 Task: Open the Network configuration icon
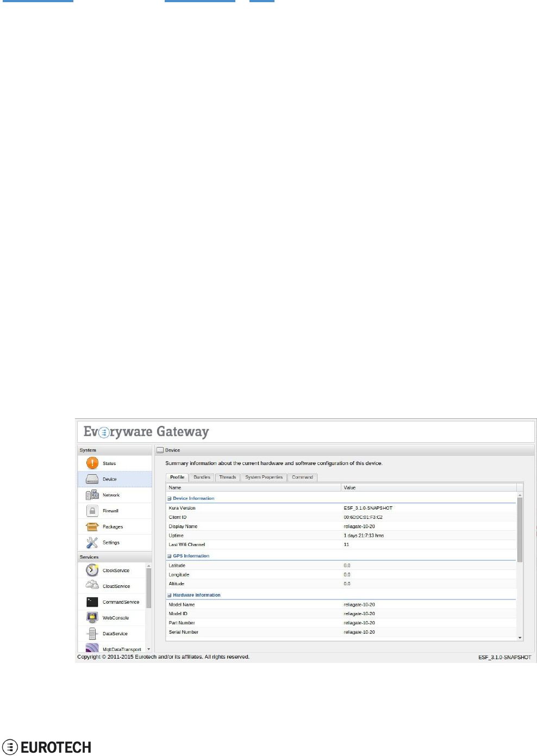[x=92, y=495]
